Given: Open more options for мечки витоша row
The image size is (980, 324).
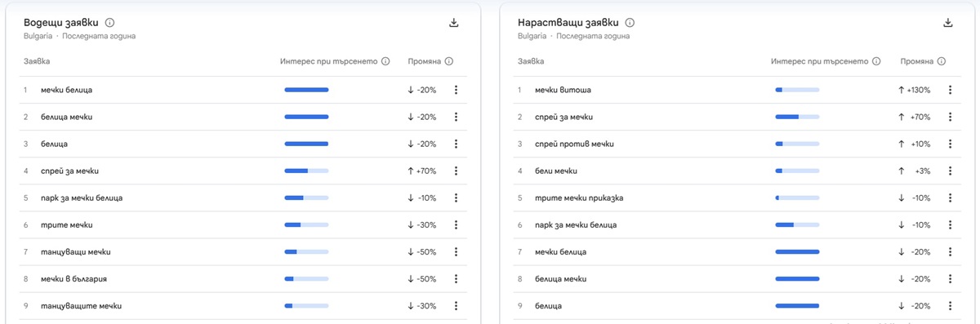Looking at the screenshot, I should click(x=950, y=90).
